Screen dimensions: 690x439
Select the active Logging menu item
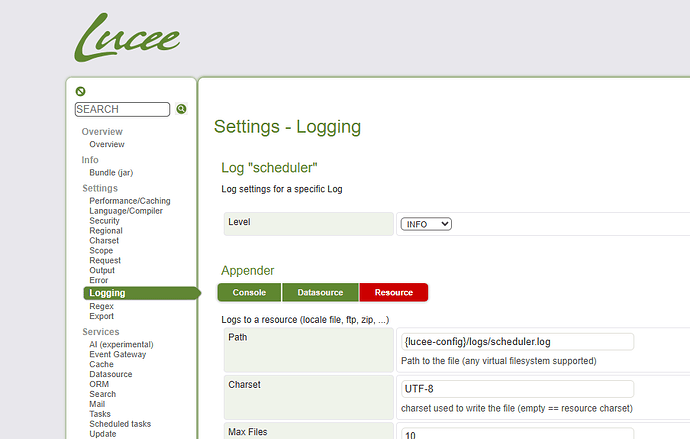[142, 293]
